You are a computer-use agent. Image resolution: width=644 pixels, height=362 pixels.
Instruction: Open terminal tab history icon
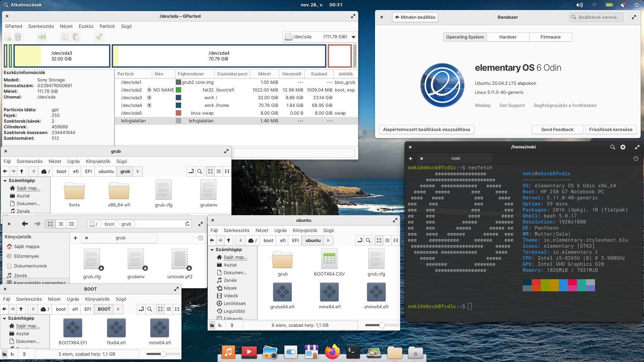636,159
